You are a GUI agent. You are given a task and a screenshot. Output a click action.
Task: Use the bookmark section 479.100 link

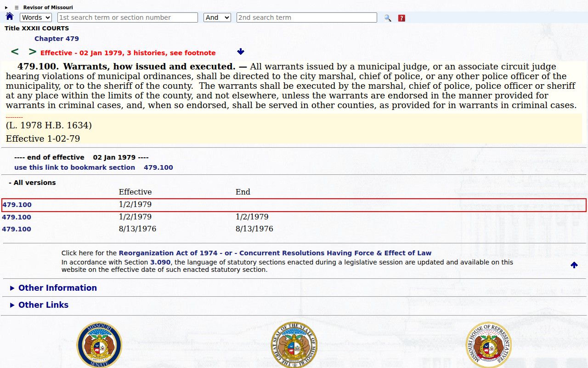pyautogui.click(x=94, y=167)
